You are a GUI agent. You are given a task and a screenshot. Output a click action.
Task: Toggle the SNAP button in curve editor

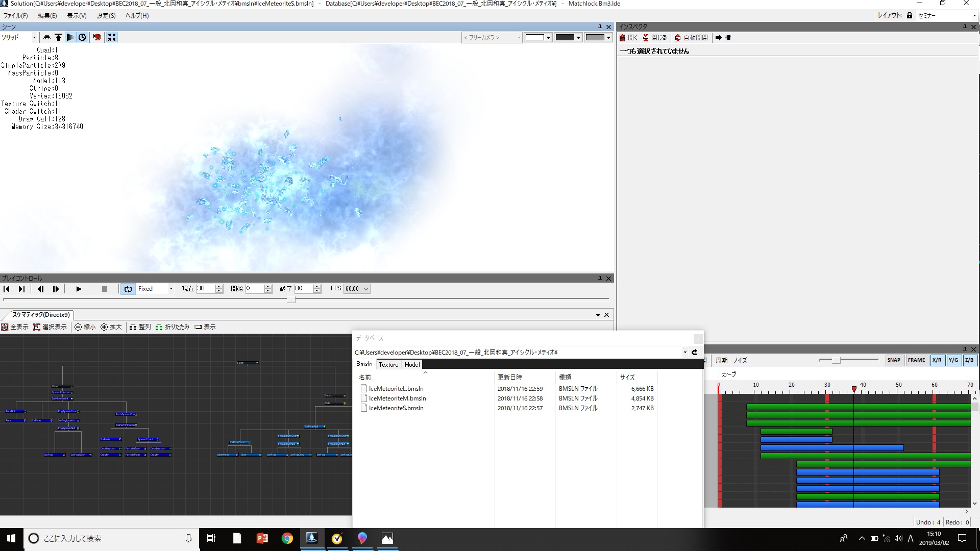[x=894, y=360]
